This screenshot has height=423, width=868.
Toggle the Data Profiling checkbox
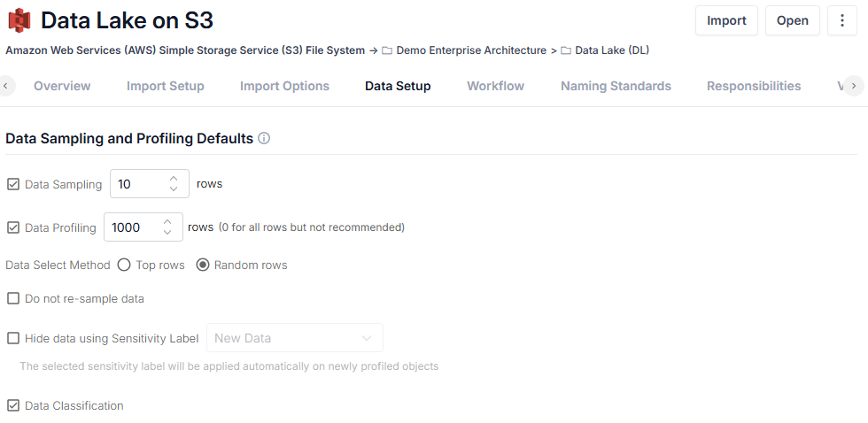(13, 227)
